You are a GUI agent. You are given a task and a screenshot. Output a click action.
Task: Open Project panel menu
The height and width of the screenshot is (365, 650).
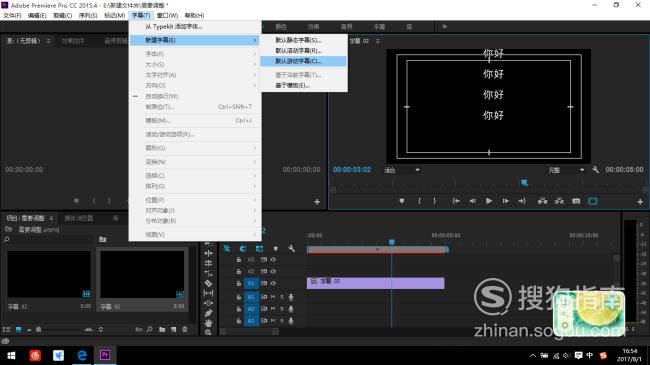point(51,218)
